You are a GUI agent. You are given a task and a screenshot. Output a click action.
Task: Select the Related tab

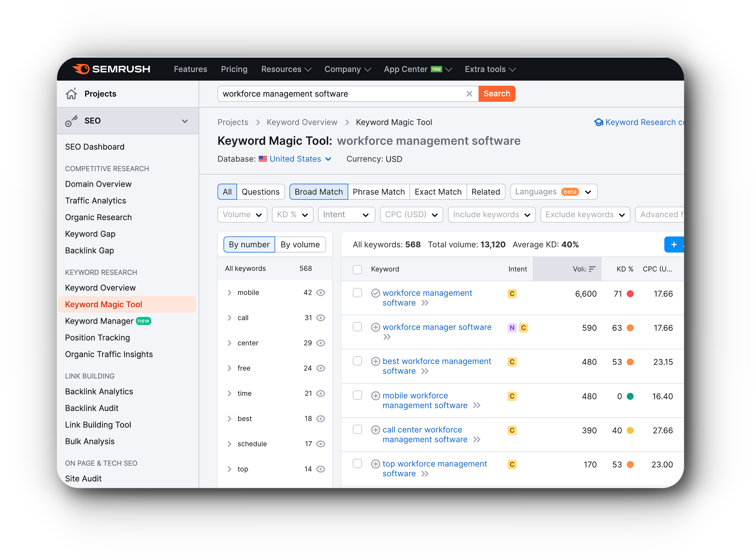pyautogui.click(x=486, y=192)
